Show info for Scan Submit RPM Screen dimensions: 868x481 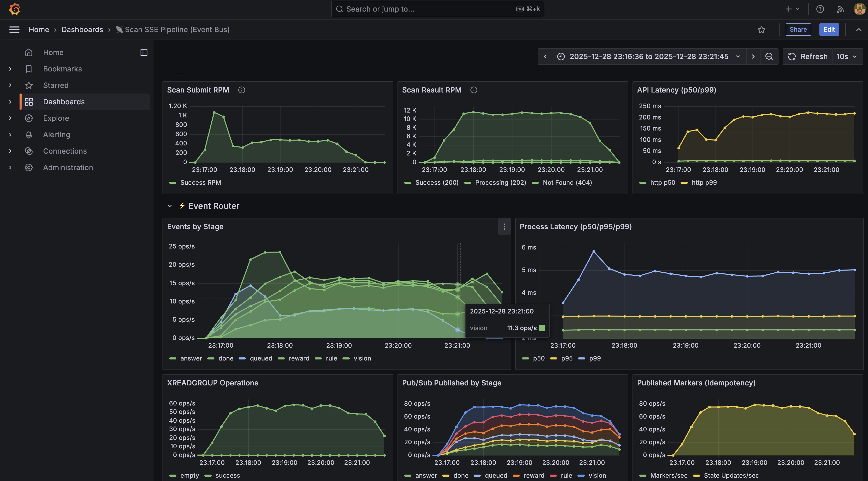[x=241, y=90]
